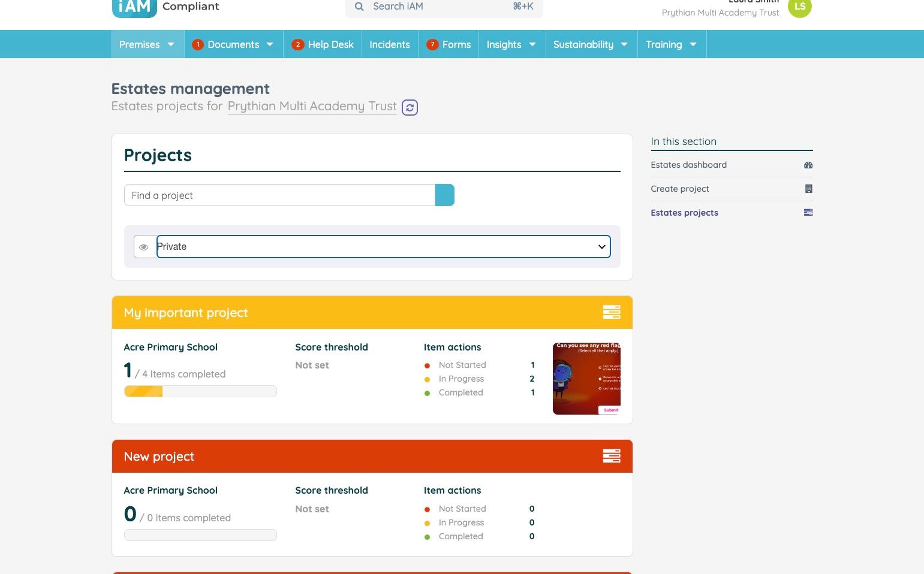
Task: Open the Documents menu
Action: point(234,44)
